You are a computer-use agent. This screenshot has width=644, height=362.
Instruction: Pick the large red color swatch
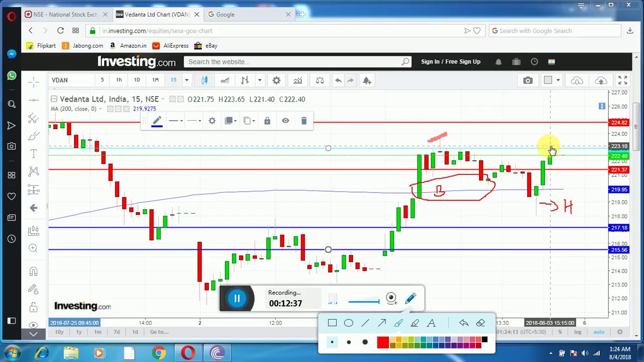point(383,342)
